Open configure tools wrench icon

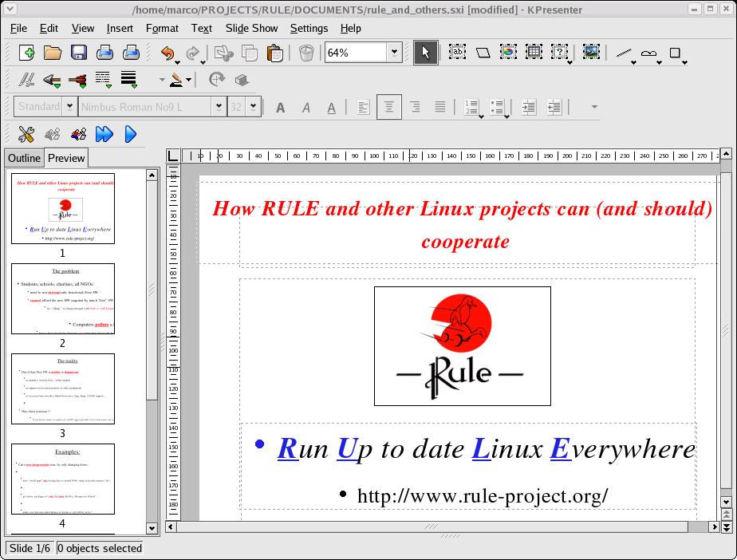tap(26, 135)
